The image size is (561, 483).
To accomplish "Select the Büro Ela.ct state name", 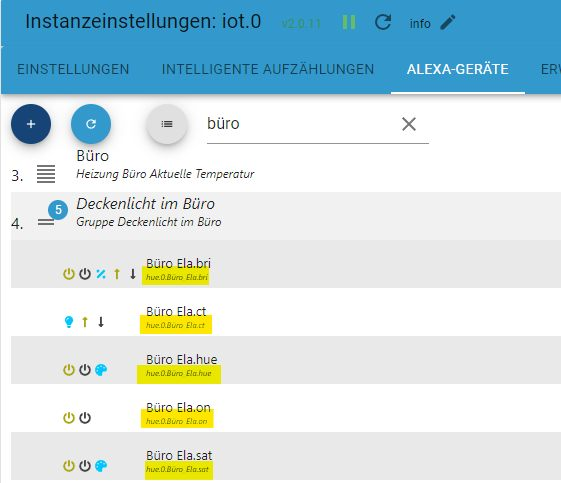I will pyautogui.click(x=176, y=311).
